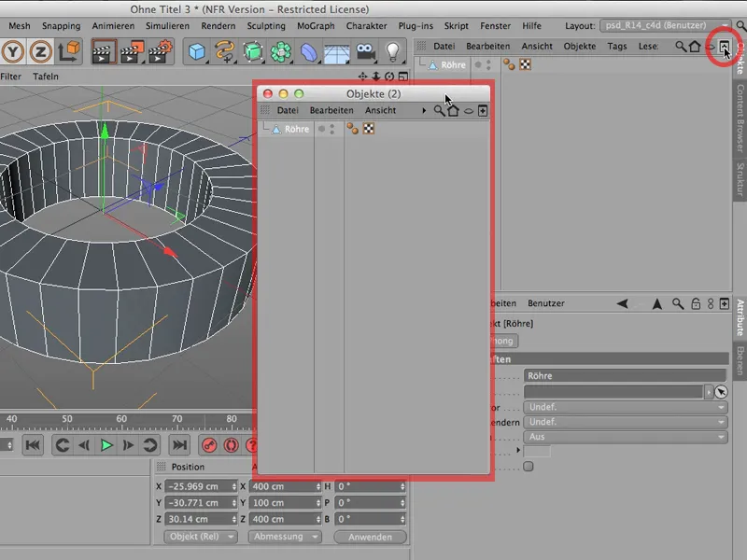The height and width of the screenshot is (560, 747).
Task: Render the active view clapperboard
Action: [x=104, y=52]
